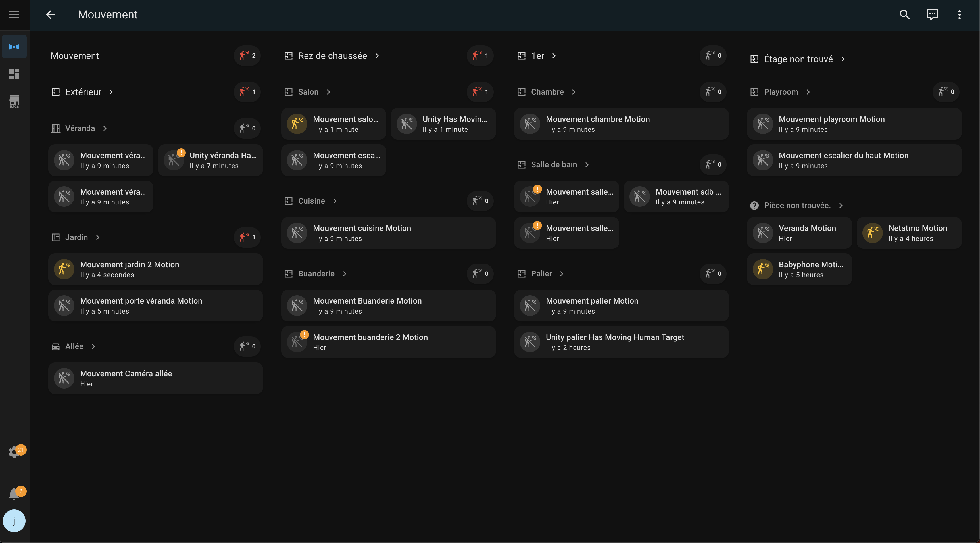
Task: Open notifications bell in sidebar
Action: tap(14, 494)
